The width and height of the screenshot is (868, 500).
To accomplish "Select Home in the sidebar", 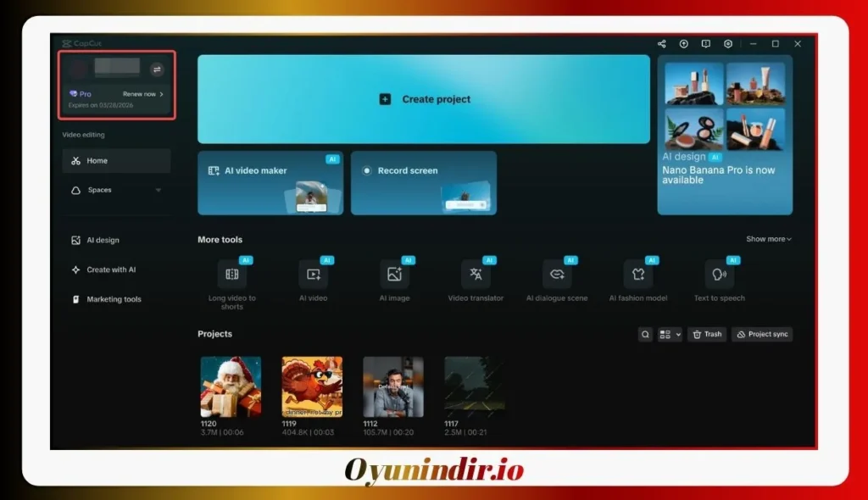I will [116, 160].
